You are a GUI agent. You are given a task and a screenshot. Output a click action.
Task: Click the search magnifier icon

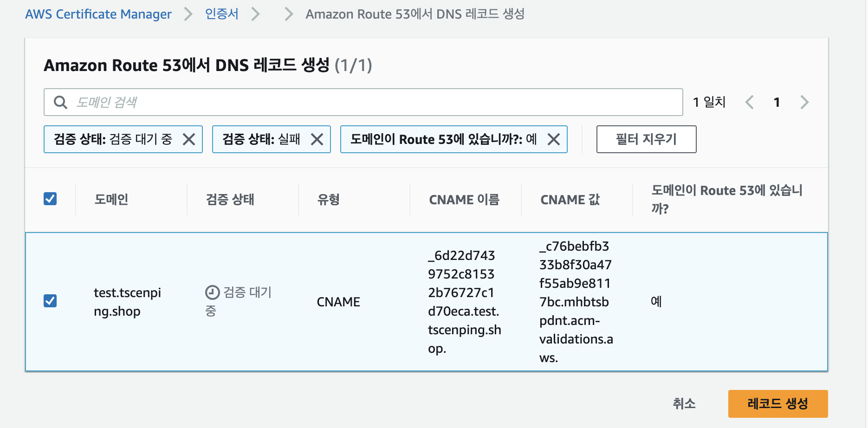click(x=61, y=102)
